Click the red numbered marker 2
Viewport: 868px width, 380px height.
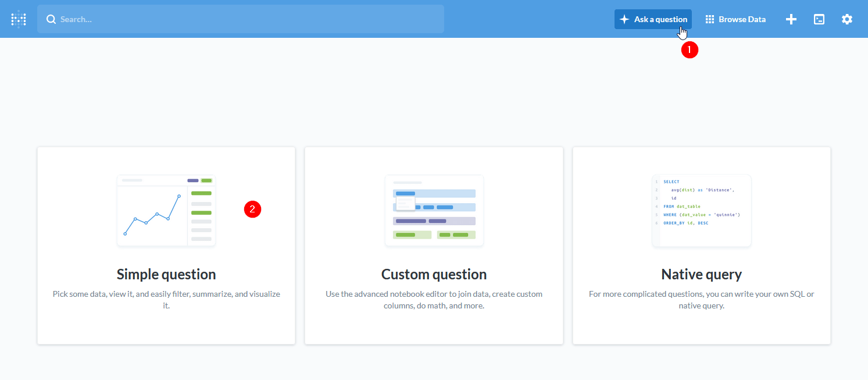tap(252, 209)
